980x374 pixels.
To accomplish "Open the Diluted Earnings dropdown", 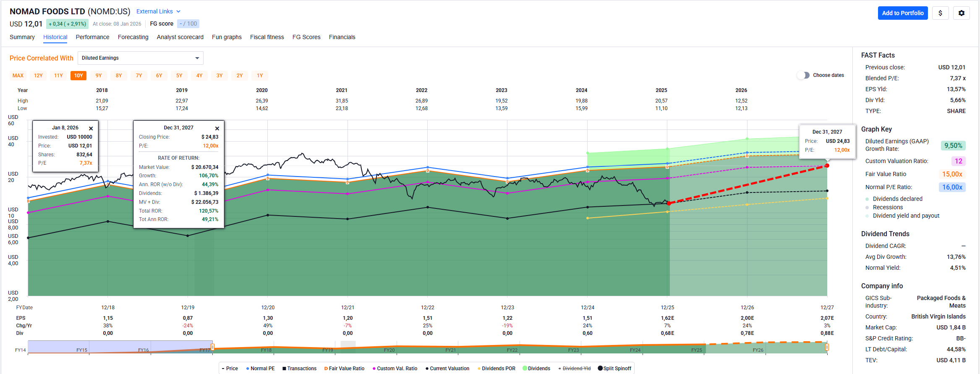I will (141, 58).
